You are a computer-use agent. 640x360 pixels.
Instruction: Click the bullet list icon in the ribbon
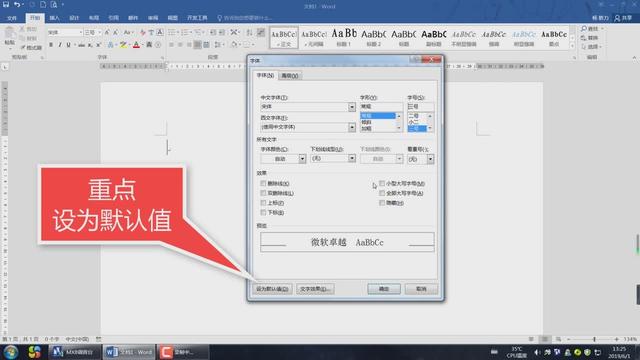tap(172, 32)
